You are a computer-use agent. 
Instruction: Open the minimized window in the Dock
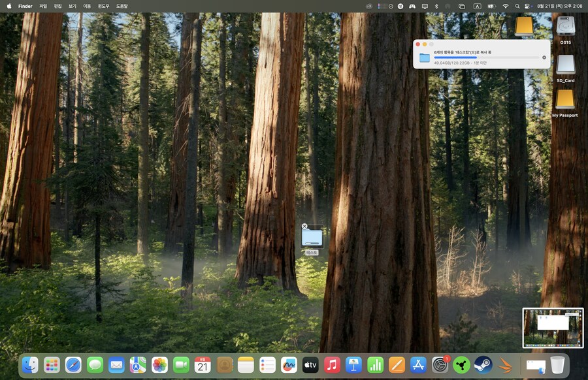536,366
